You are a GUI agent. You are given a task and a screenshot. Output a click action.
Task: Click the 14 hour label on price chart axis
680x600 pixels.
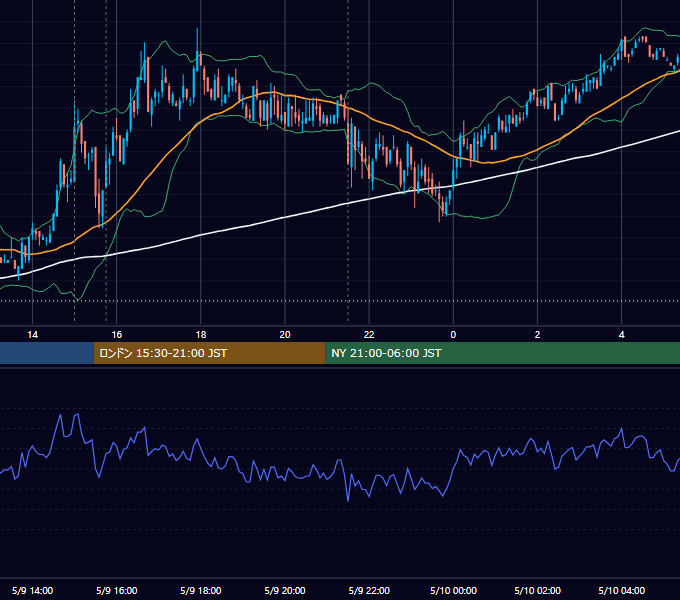coord(33,335)
